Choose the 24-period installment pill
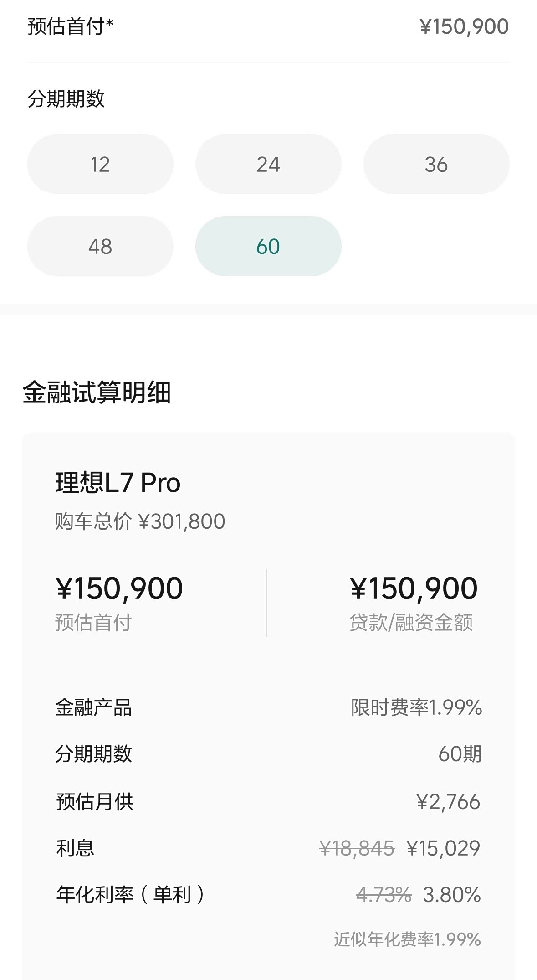The height and width of the screenshot is (980, 537). [x=268, y=164]
